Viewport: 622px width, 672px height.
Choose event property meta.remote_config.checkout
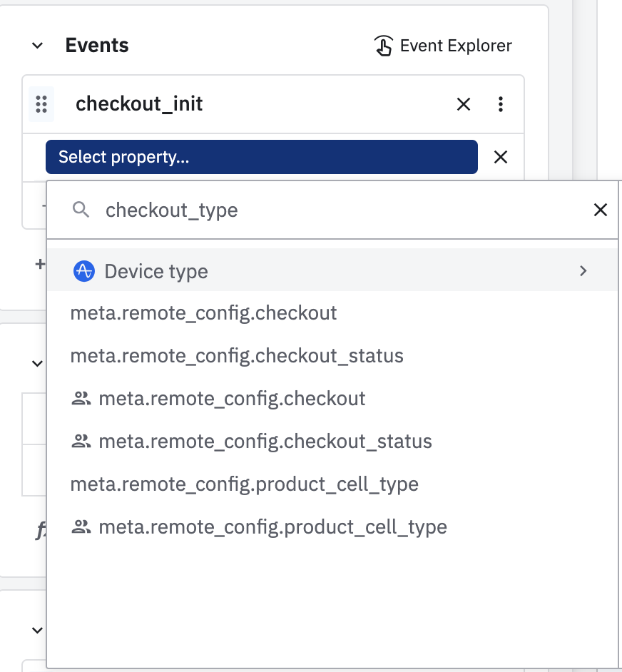[203, 312]
